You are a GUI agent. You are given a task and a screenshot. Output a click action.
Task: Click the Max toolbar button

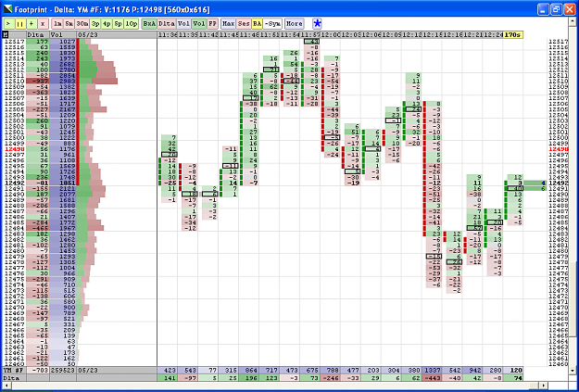[228, 24]
